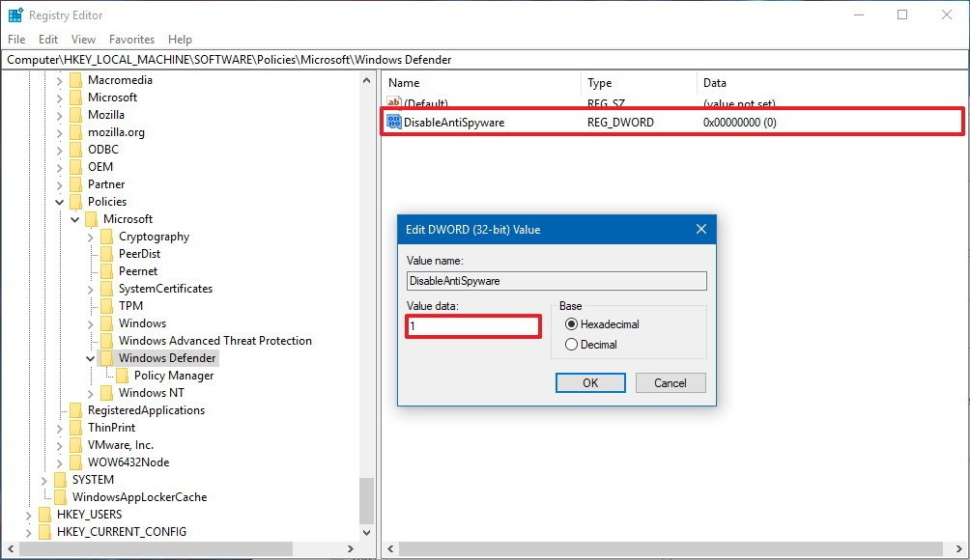The height and width of the screenshot is (560, 970).
Task: Open the Help menu
Action: (180, 39)
